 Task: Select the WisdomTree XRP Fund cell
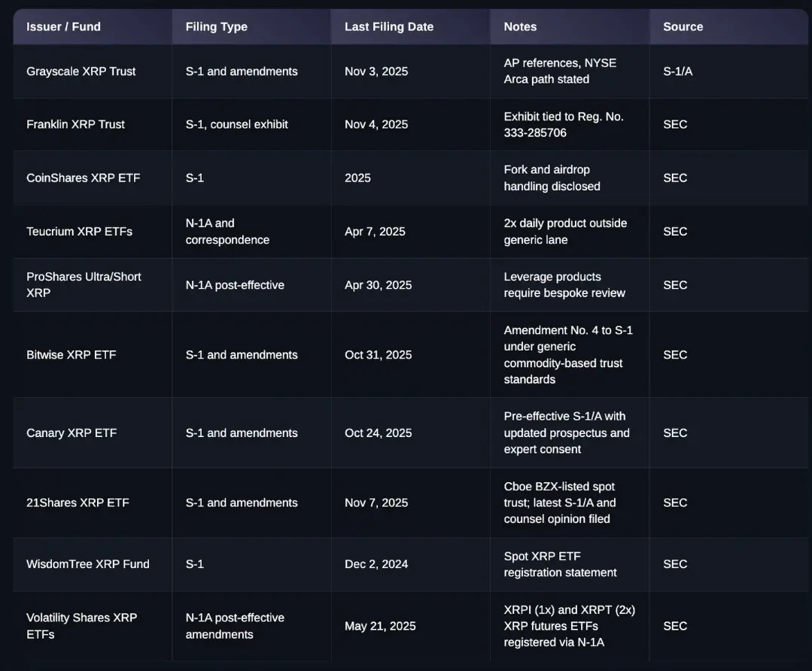pos(87,564)
